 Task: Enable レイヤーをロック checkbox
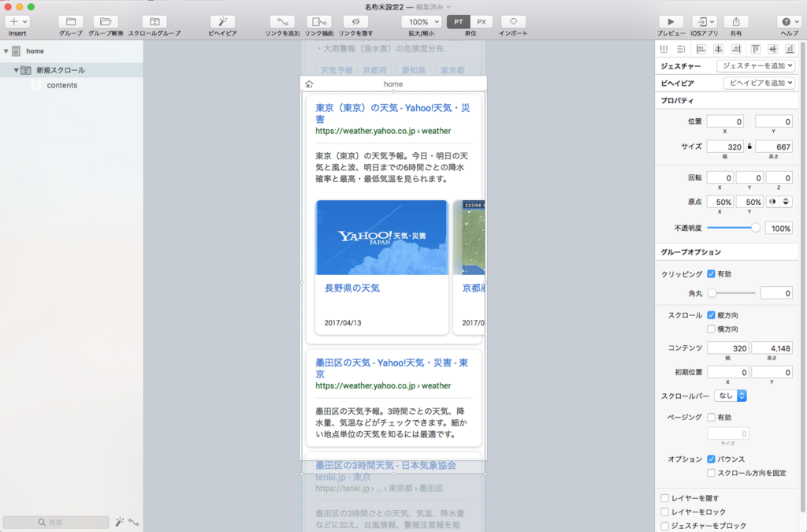point(665,512)
